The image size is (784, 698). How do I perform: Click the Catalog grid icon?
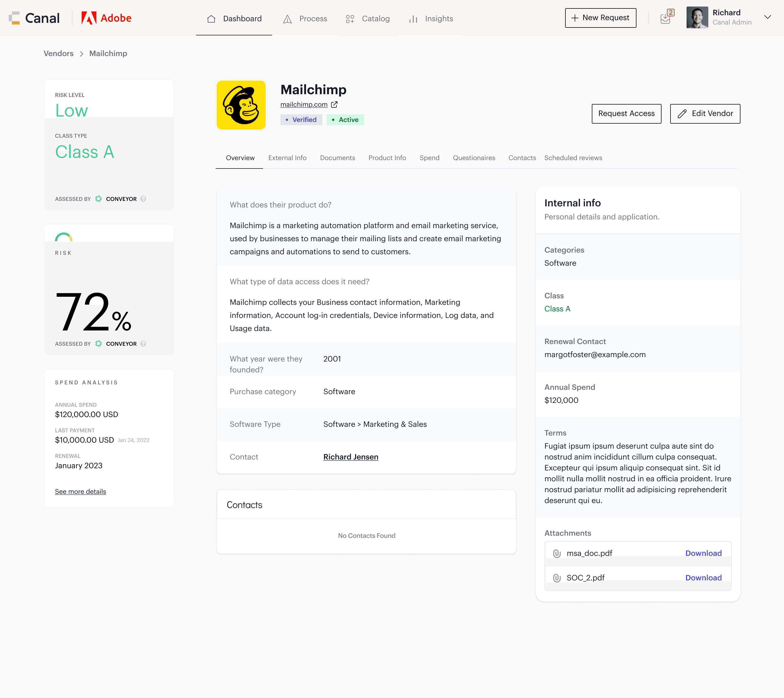click(350, 19)
